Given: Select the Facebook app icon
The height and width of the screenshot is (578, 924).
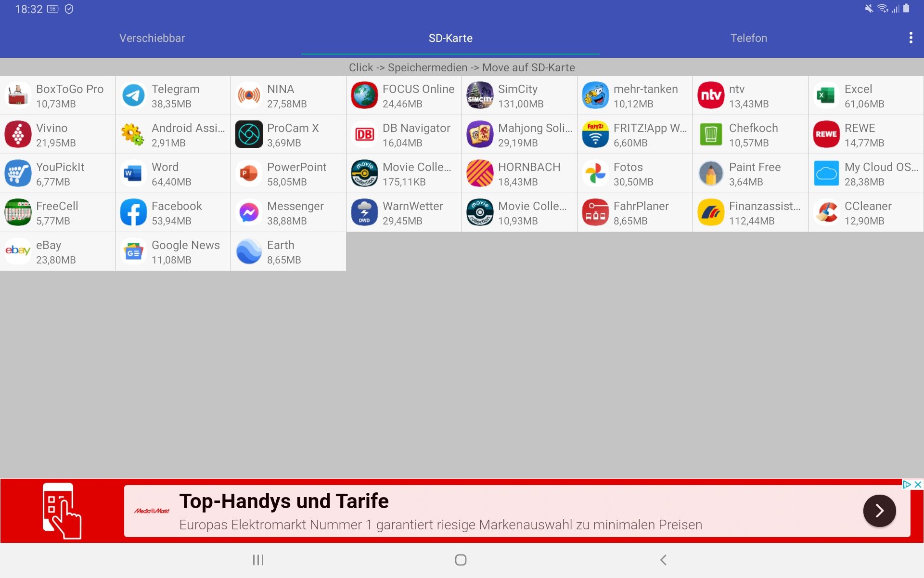Looking at the screenshot, I should pos(133,212).
